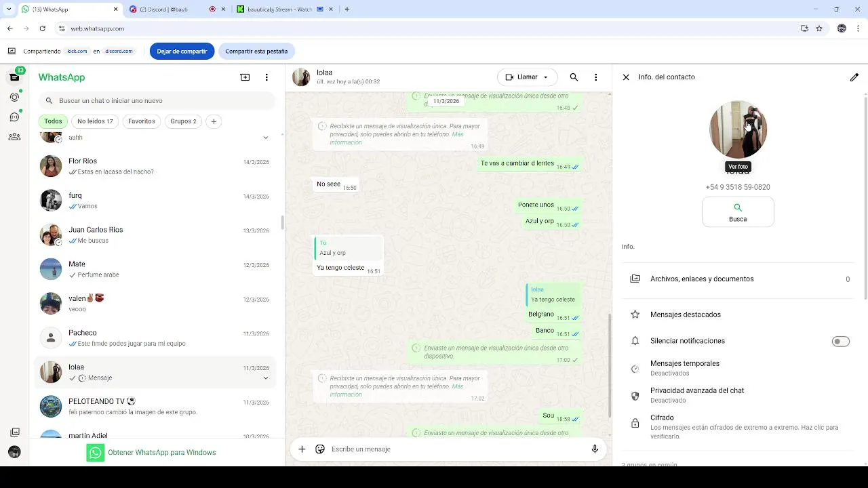Click the contact info panel scrollbar
This screenshot has height=488, width=868.
(865, 198)
